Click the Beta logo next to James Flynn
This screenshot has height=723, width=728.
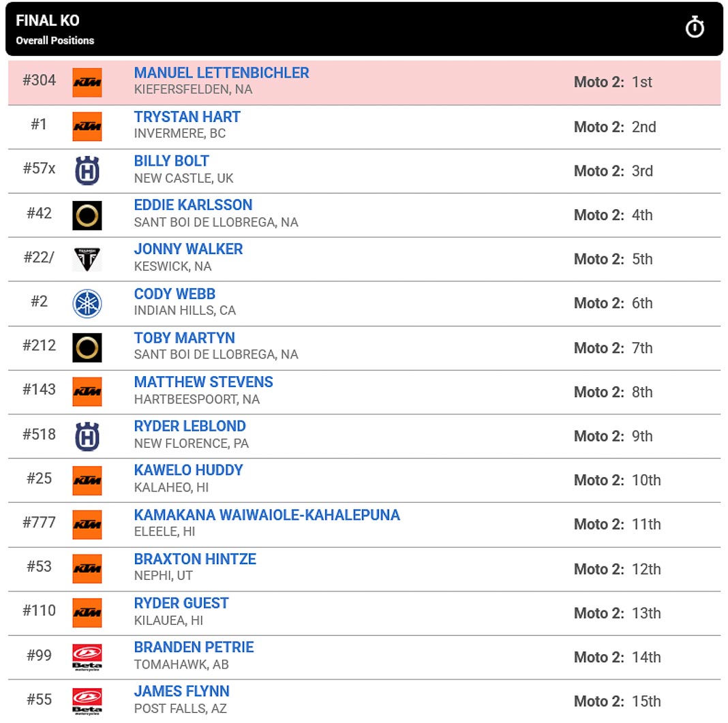click(x=87, y=701)
